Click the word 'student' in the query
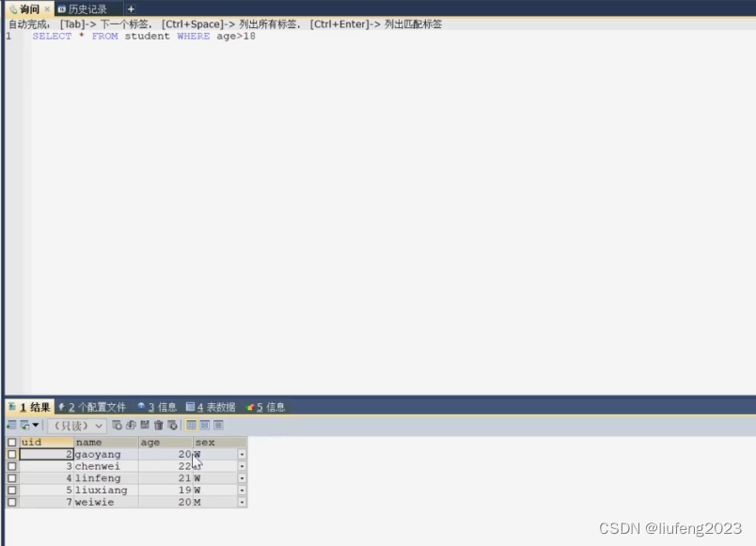The width and height of the screenshot is (756, 546). pos(147,36)
